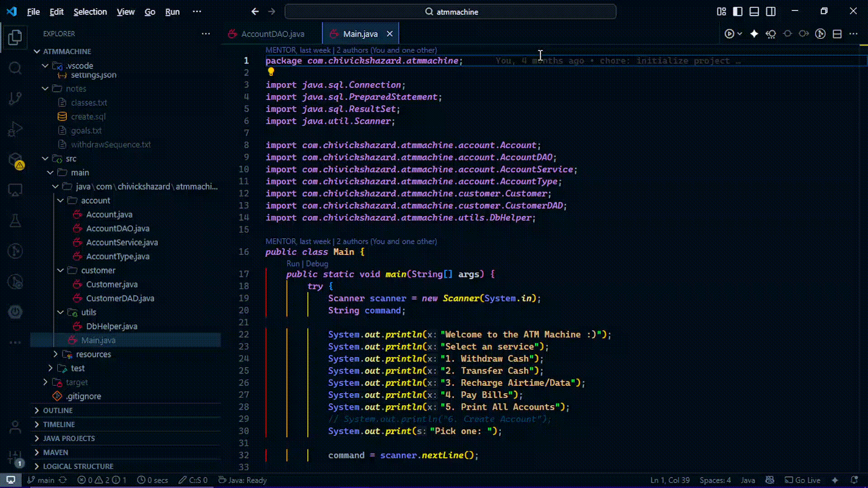The image size is (868, 488).
Task: Open Customize Layout icon
Action: 722,12
